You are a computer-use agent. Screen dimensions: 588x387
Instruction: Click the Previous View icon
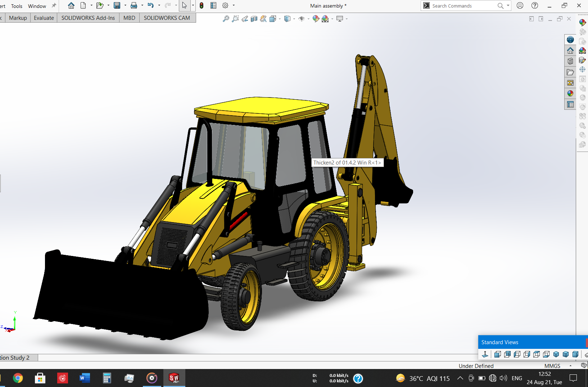click(x=245, y=19)
